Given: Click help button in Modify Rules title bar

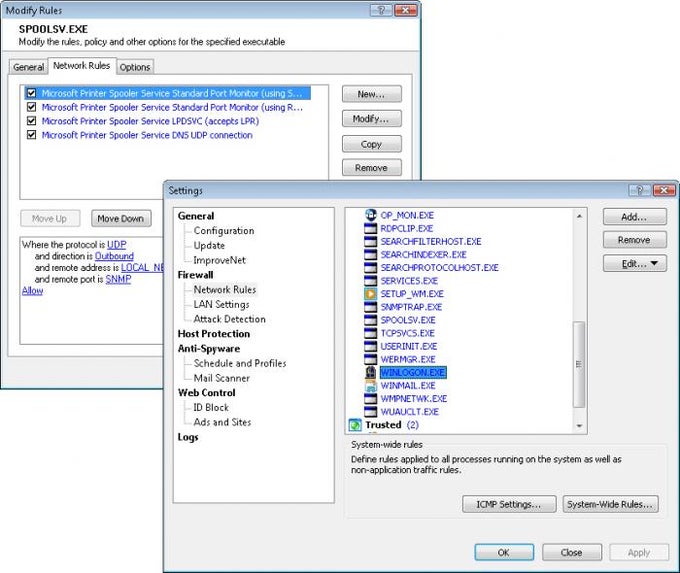Looking at the screenshot, I should 381,10.
